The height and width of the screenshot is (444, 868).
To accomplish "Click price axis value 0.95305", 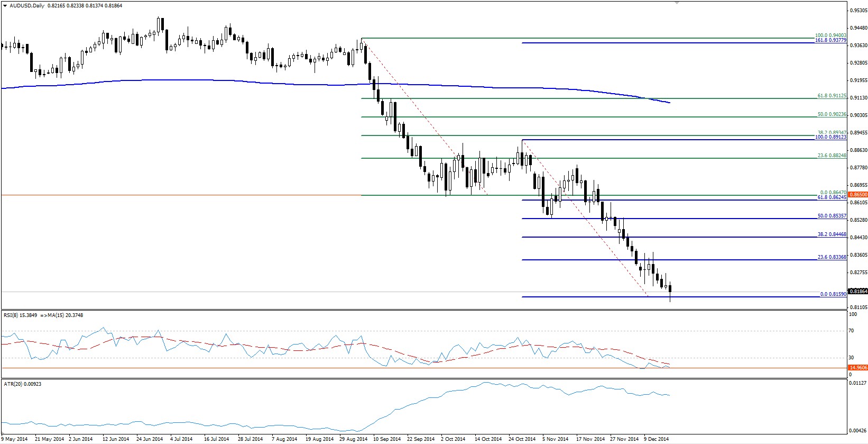I will [x=859, y=11].
